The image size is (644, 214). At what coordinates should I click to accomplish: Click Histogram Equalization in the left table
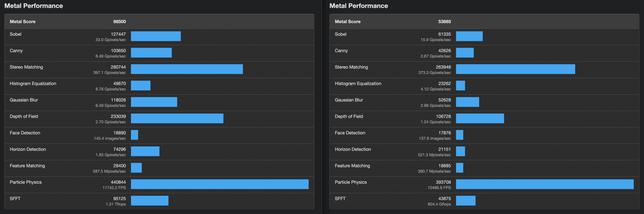pyautogui.click(x=33, y=83)
